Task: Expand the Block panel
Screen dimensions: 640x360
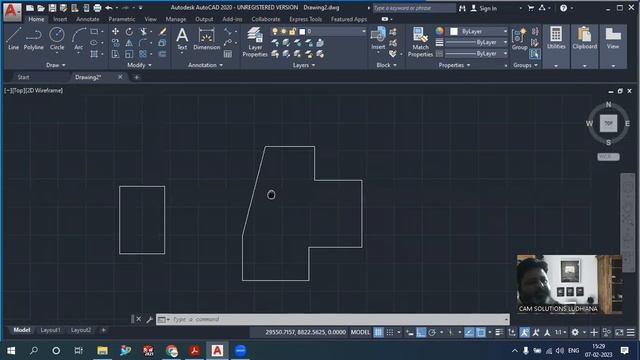Action: click(386, 65)
